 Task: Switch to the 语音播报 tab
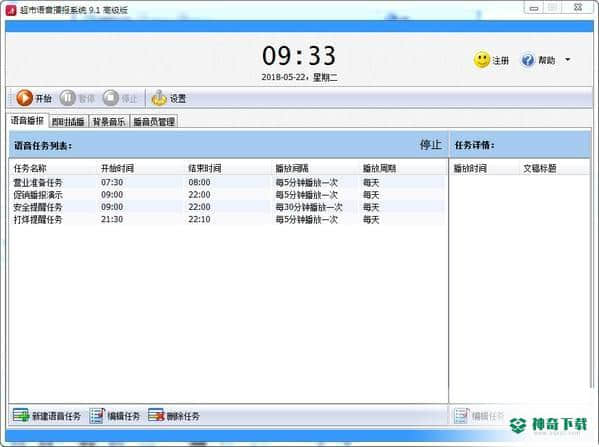tap(28, 121)
